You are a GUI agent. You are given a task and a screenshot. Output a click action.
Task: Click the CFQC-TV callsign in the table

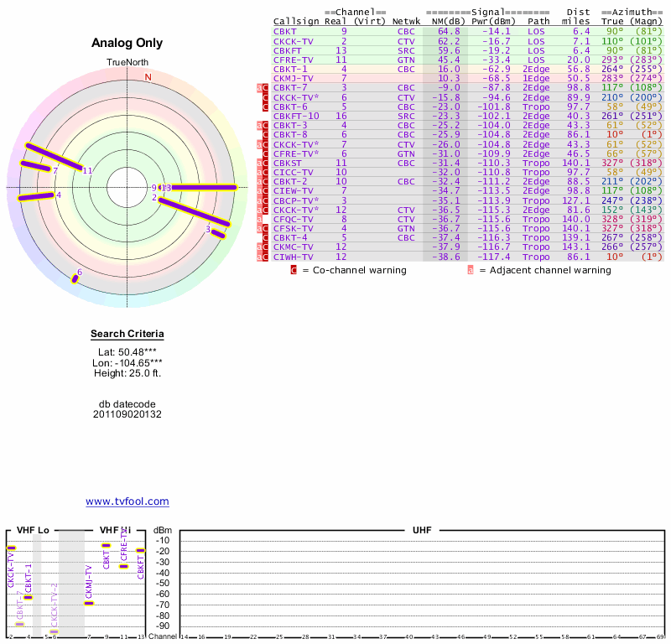tap(293, 219)
